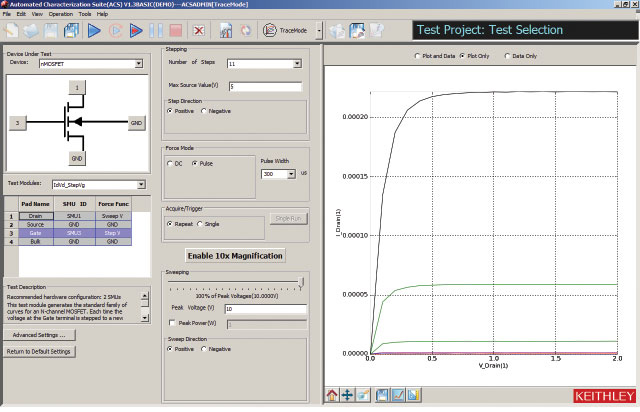Open the Help menu
This screenshot has height=412, width=640.
coord(102,14)
